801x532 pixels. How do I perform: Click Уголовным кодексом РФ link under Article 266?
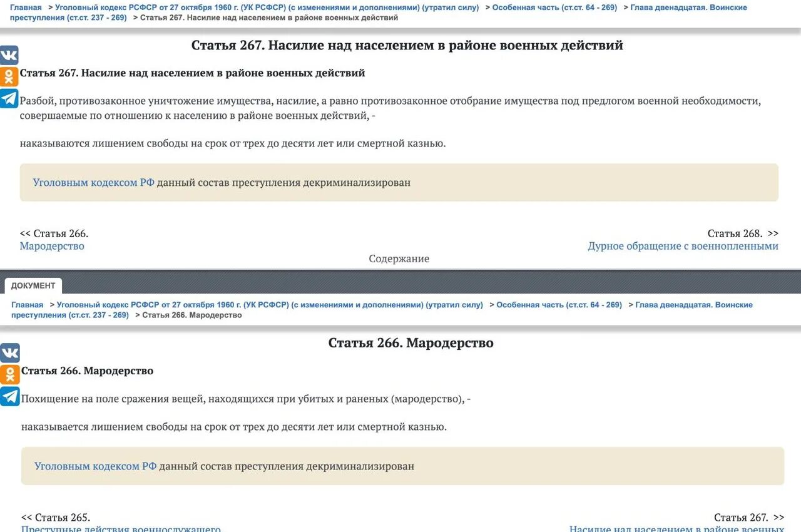coord(96,466)
